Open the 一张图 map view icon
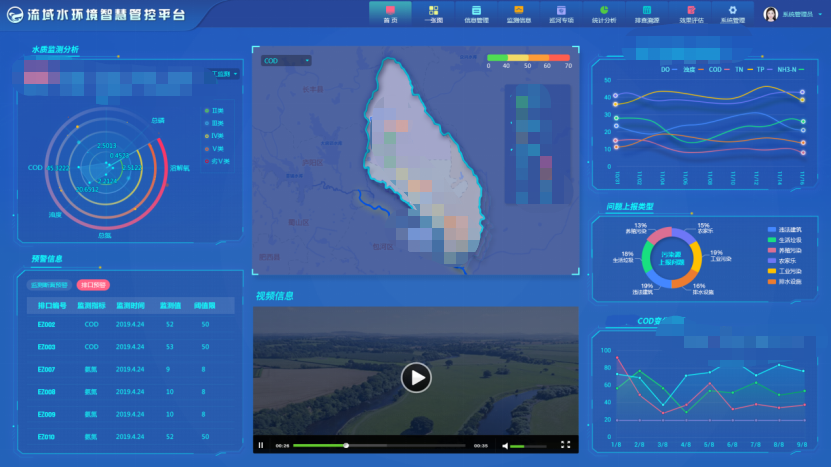The image size is (831, 468). pyautogui.click(x=434, y=10)
